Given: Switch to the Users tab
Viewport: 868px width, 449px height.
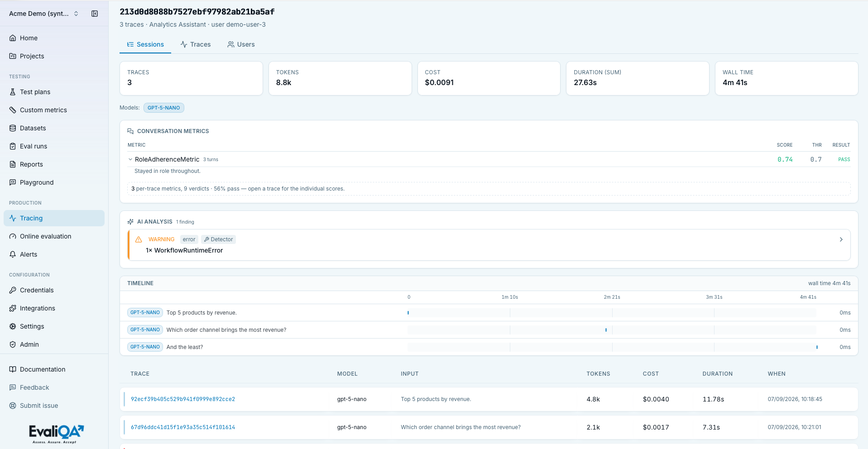Looking at the screenshot, I should click(x=241, y=44).
